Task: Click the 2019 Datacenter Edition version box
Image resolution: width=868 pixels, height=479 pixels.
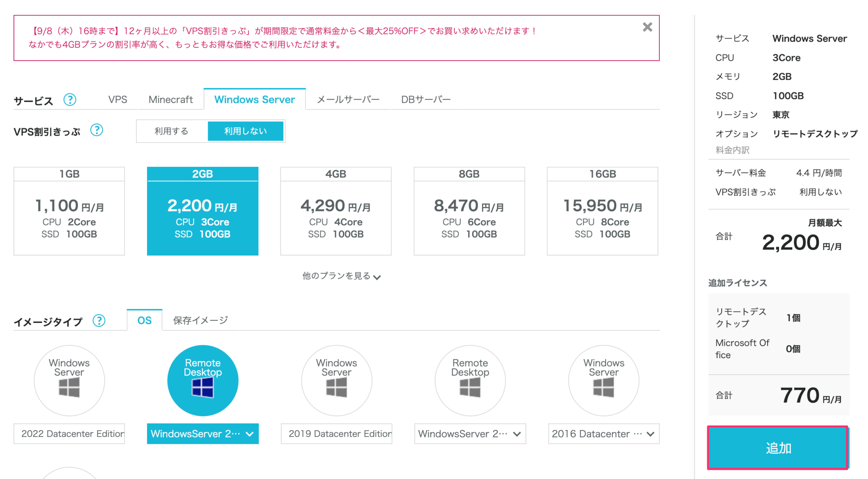Action: (x=337, y=434)
